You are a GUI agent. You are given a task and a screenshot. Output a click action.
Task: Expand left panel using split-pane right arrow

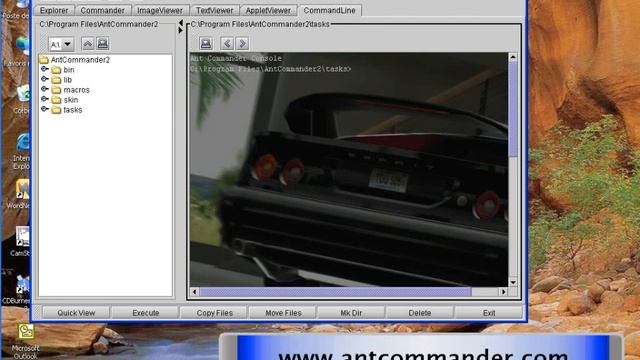pos(180,30)
